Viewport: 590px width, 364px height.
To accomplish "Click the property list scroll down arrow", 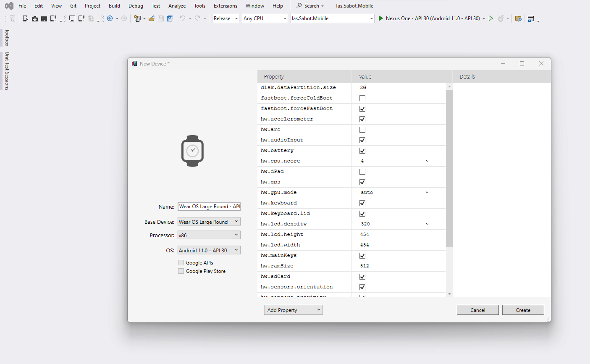I will point(449,294).
